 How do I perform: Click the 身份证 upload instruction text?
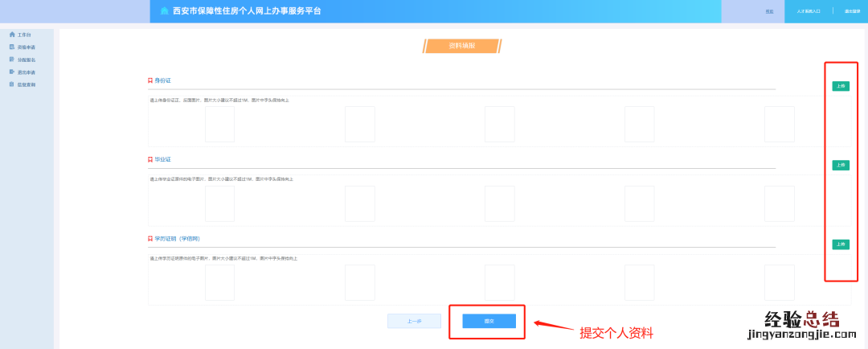(219, 101)
